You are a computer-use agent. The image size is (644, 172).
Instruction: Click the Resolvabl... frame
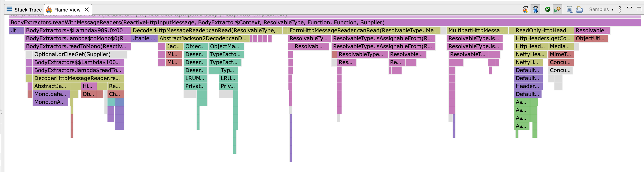311,46
